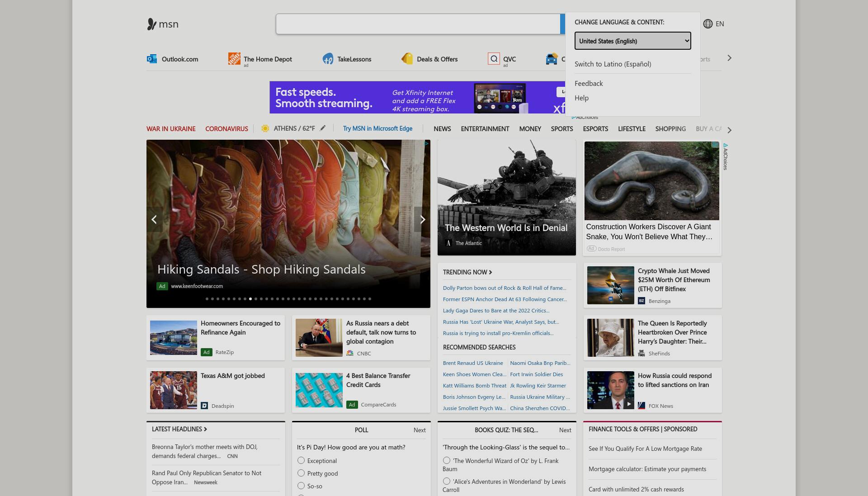This screenshot has height=496, width=868.
Task: Open the SPORTS category
Action: point(562,129)
